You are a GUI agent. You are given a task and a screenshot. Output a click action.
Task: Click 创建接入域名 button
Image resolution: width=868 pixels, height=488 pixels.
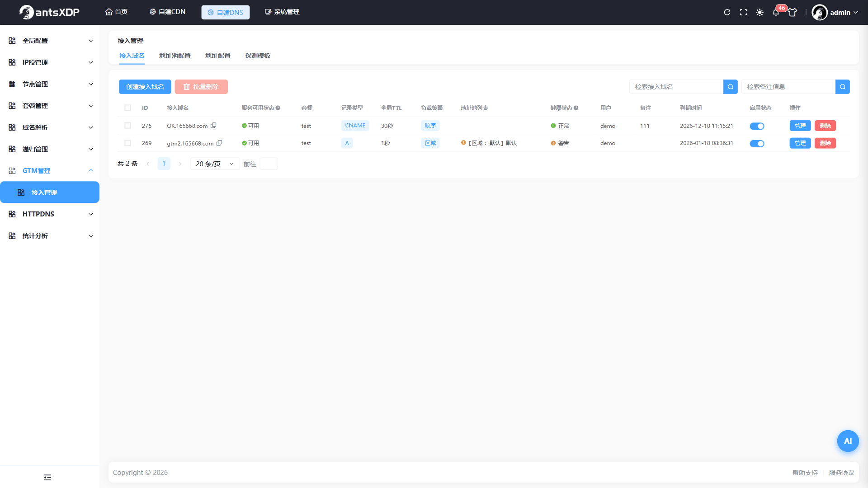(x=145, y=87)
